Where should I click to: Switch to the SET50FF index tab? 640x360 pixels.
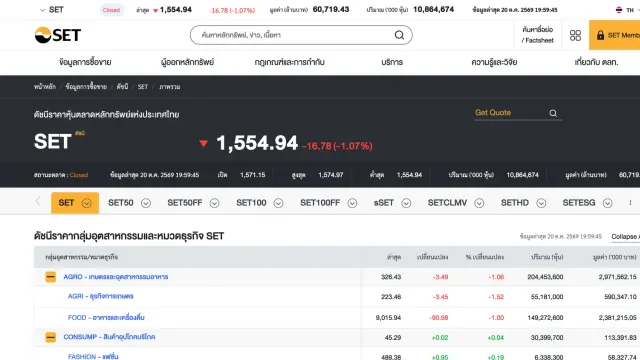tap(185, 203)
